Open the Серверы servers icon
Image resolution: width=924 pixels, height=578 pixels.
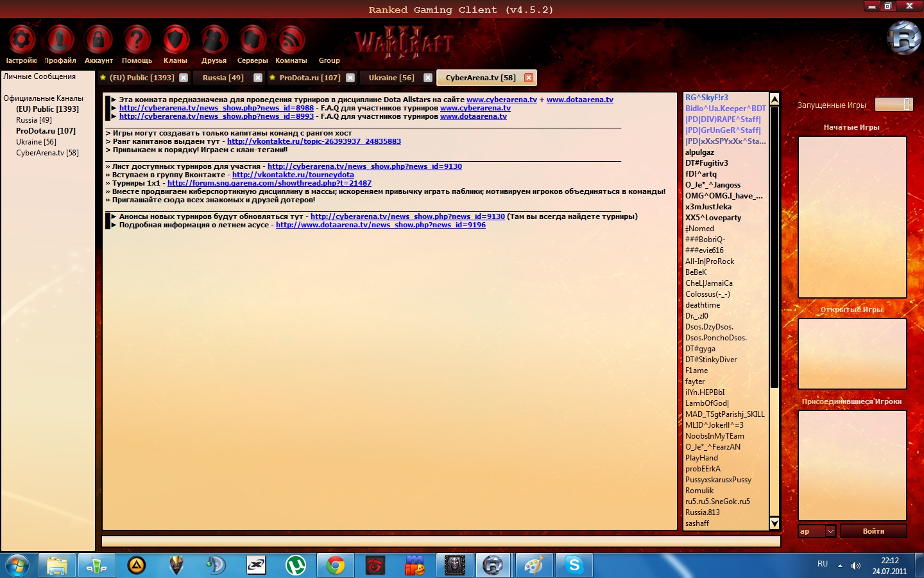(252, 40)
